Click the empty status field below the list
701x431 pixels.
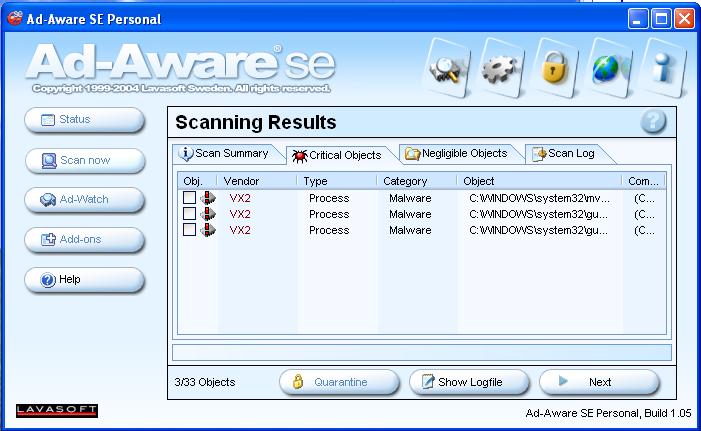tap(422, 352)
